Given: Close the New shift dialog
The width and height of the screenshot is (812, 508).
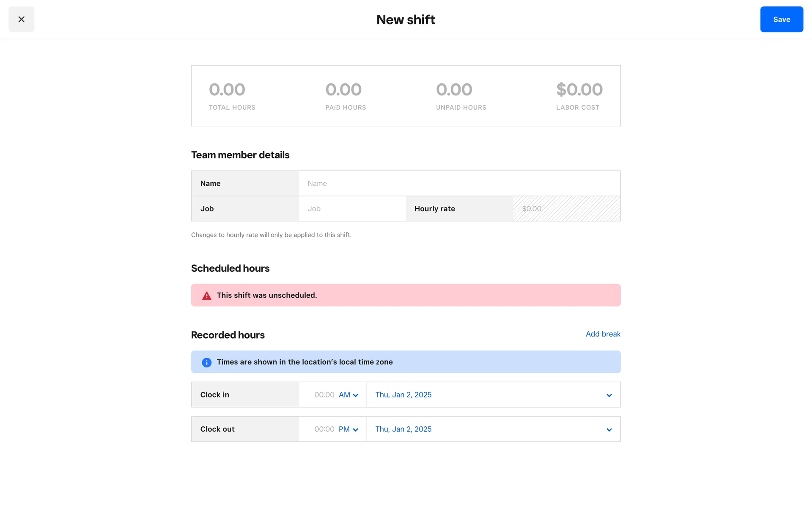Looking at the screenshot, I should click(21, 19).
